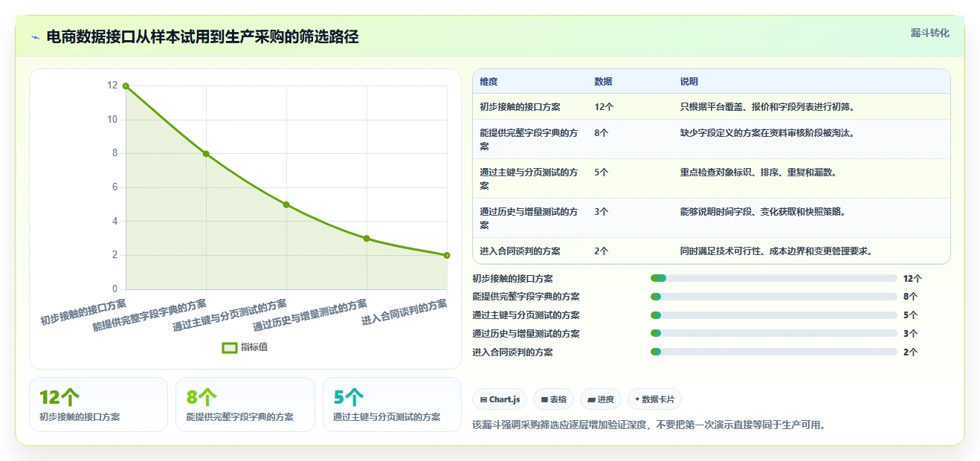Click table row label 进入合同谈判的方案

point(520,251)
